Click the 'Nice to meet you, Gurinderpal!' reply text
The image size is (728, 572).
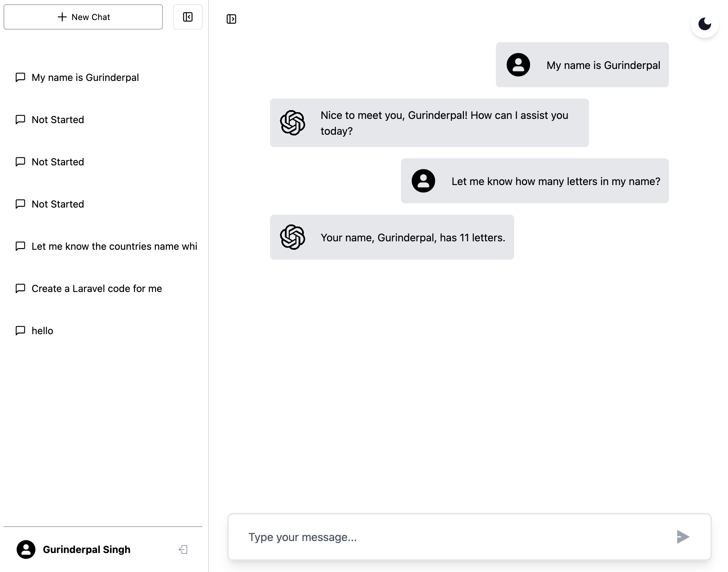pyautogui.click(x=445, y=123)
